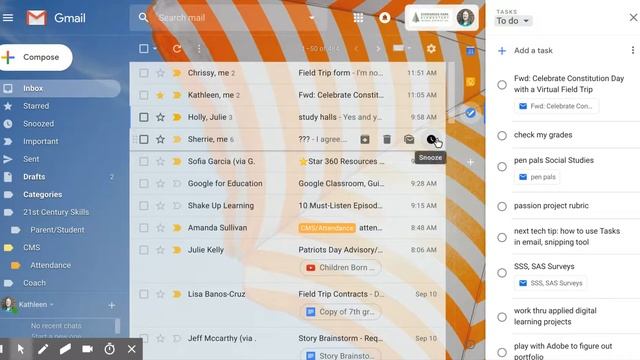640x360 pixels.
Task: Open the account profile avatar
Action: pos(465,18)
